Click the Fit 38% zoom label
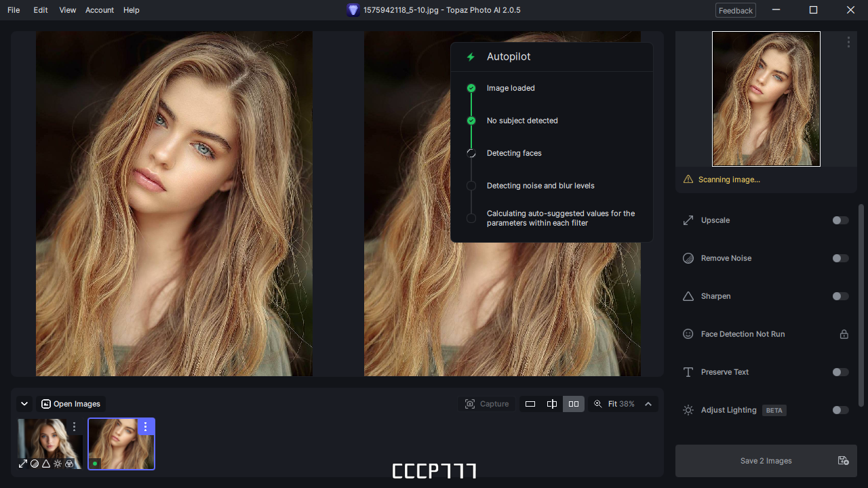 (621, 404)
